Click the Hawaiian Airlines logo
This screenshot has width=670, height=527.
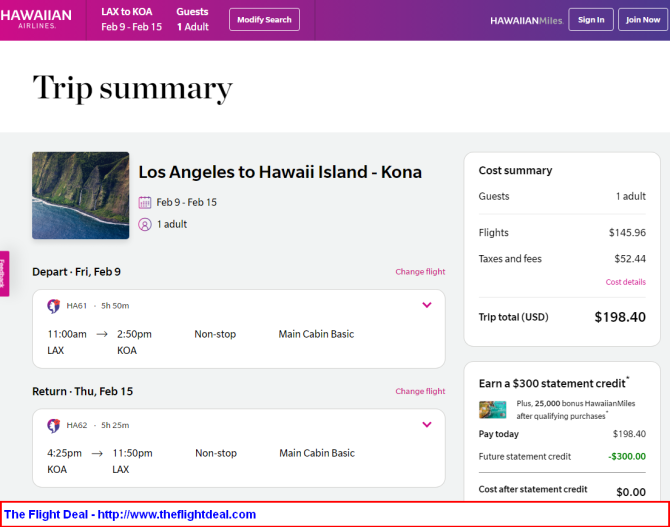coord(36,19)
